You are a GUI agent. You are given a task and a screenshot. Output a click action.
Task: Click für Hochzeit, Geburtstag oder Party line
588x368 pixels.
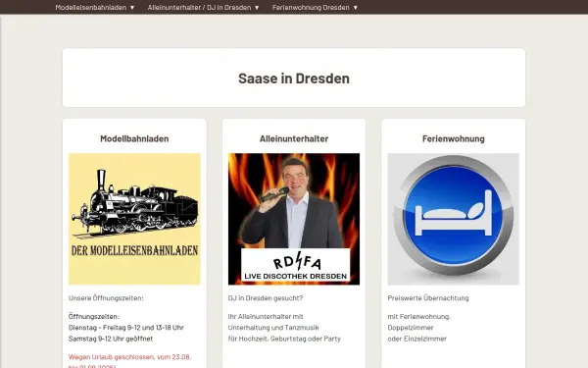(x=284, y=339)
